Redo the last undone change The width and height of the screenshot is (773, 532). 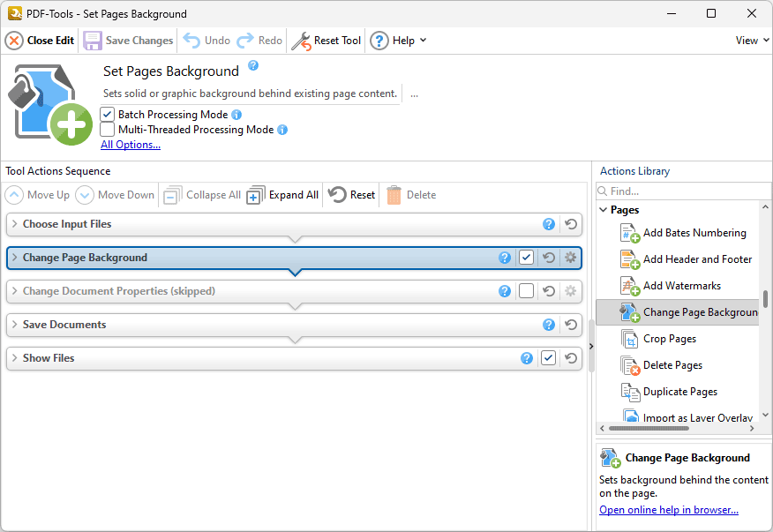coord(259,41)
